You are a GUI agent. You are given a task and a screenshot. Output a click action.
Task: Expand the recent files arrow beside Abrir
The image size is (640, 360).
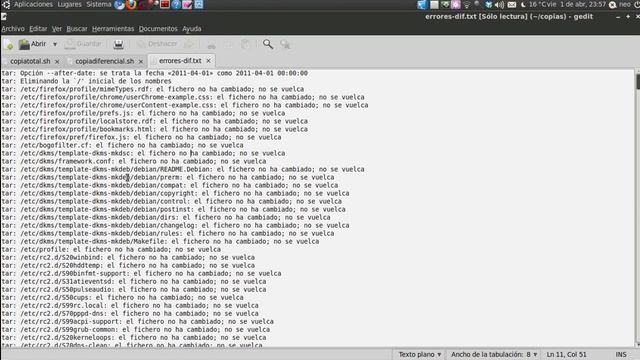tap(55, 44)
